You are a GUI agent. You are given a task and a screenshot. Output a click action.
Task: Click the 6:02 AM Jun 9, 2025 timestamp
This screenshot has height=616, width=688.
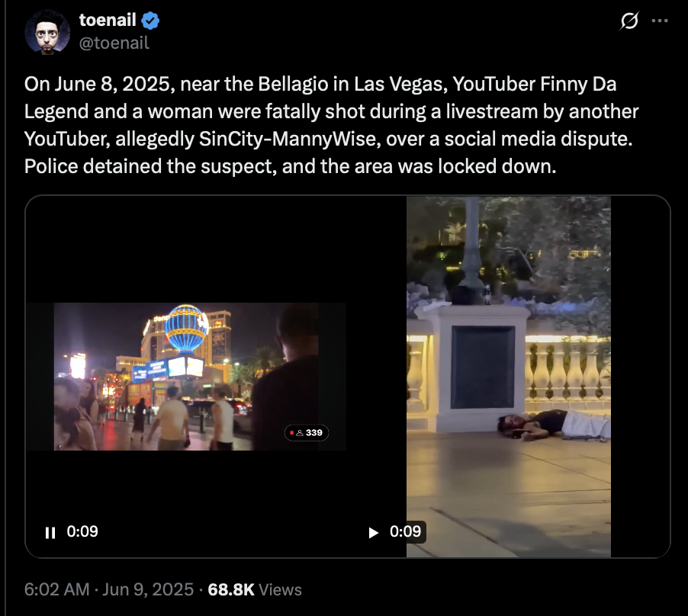[109, 589]
